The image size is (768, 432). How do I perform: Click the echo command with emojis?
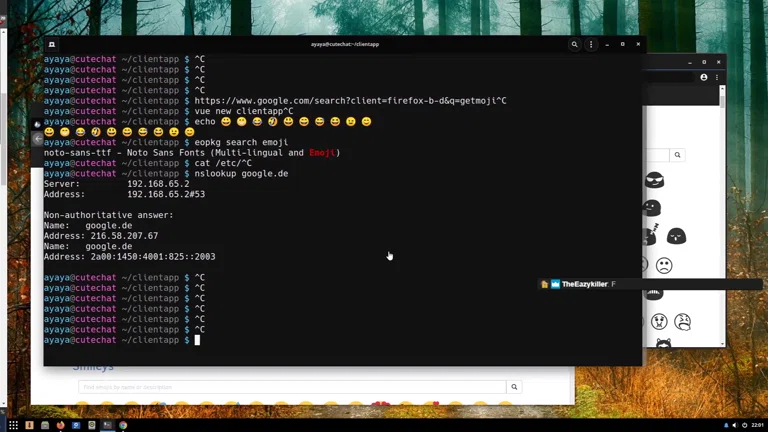point(208,121)
